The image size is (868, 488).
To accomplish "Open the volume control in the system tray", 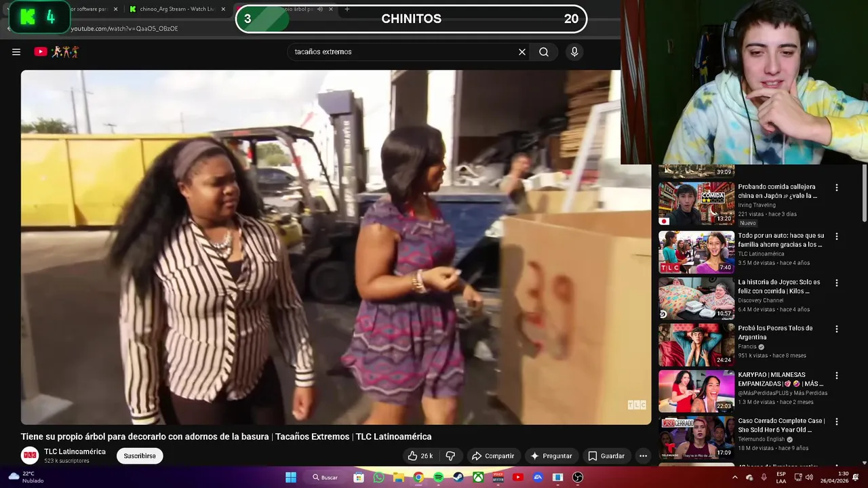I will coord(808,477).
